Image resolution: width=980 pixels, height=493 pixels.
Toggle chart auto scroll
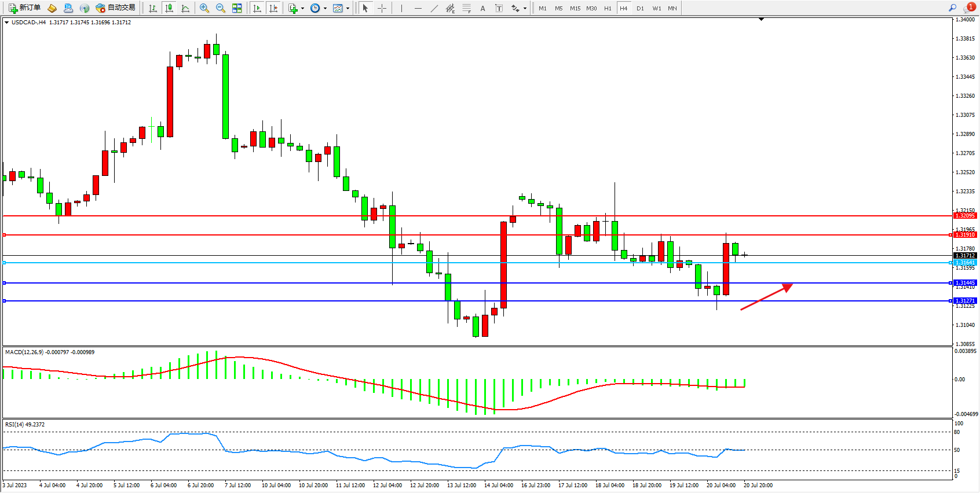(x=257, y=8)
